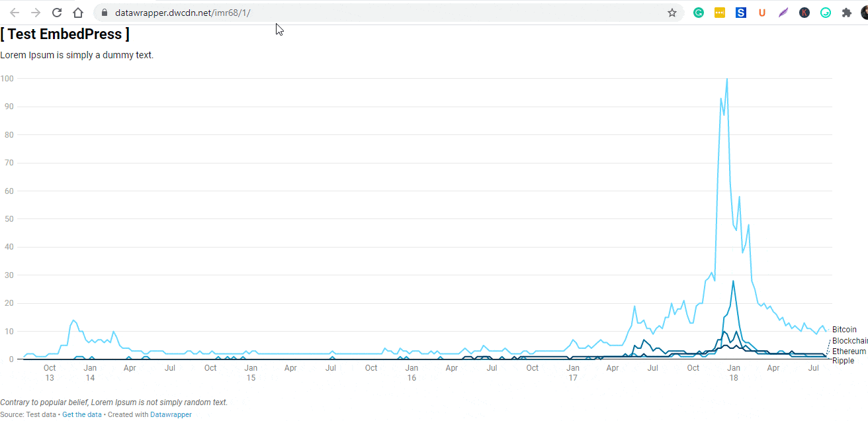Click the browser forward arrow

coord(36,13)
